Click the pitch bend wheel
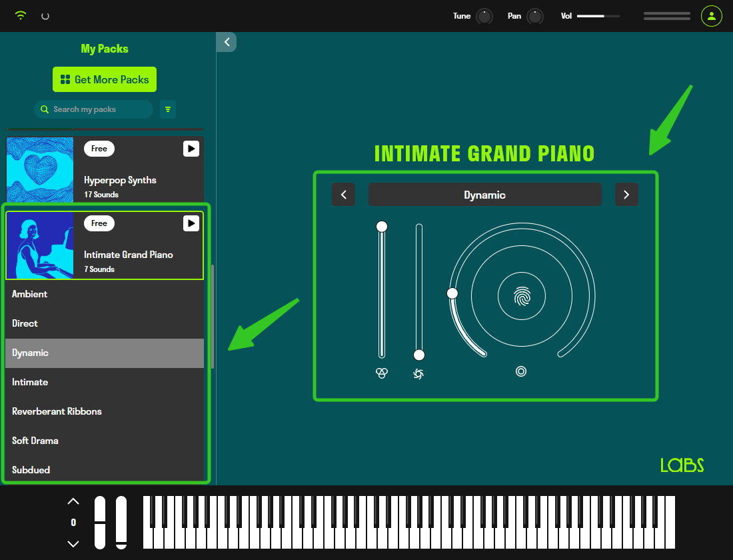The height and width of the screenshot is (560, 733). pos(100,523)
